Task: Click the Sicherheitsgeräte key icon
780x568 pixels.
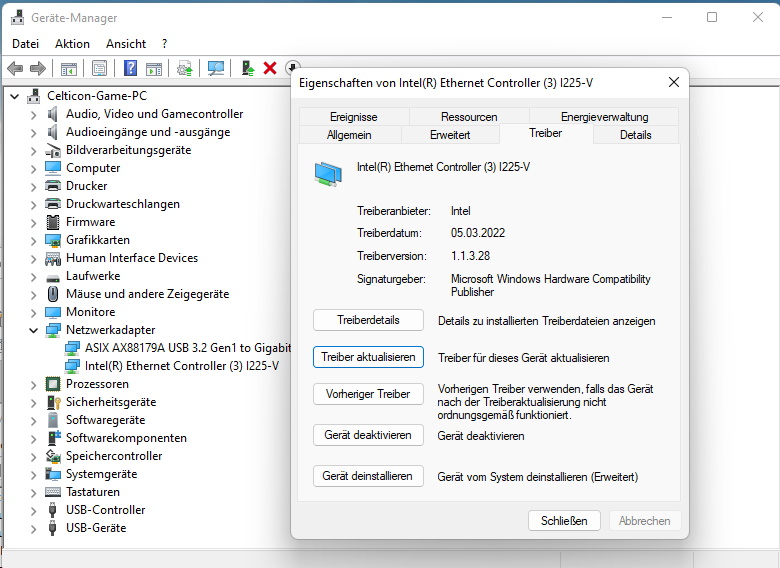Action: pyautogui.click(x=53, y=402)
